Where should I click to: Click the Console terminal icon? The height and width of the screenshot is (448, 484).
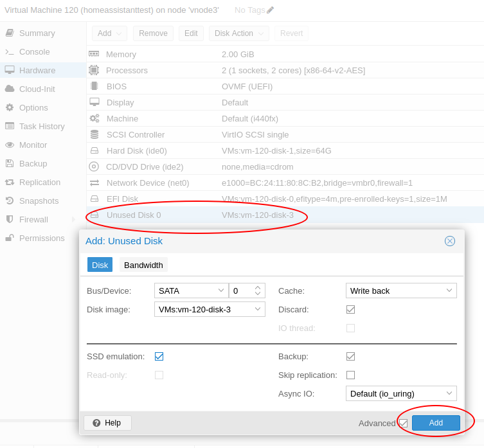10,51
